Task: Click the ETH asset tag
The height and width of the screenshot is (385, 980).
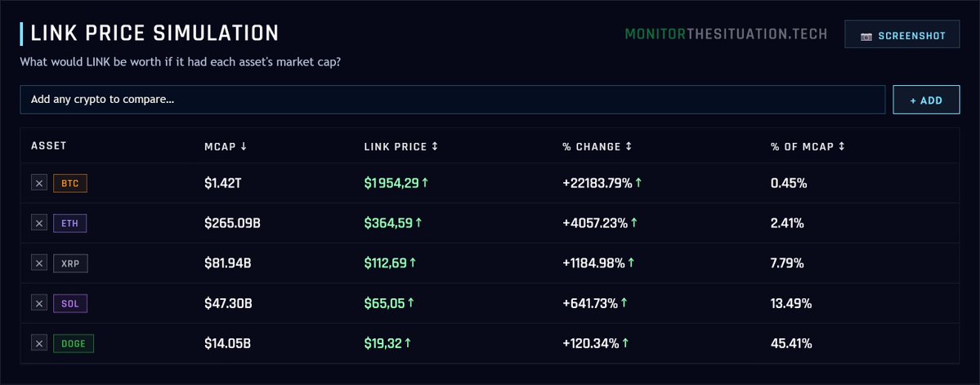Action: click(x=70, y=223)
